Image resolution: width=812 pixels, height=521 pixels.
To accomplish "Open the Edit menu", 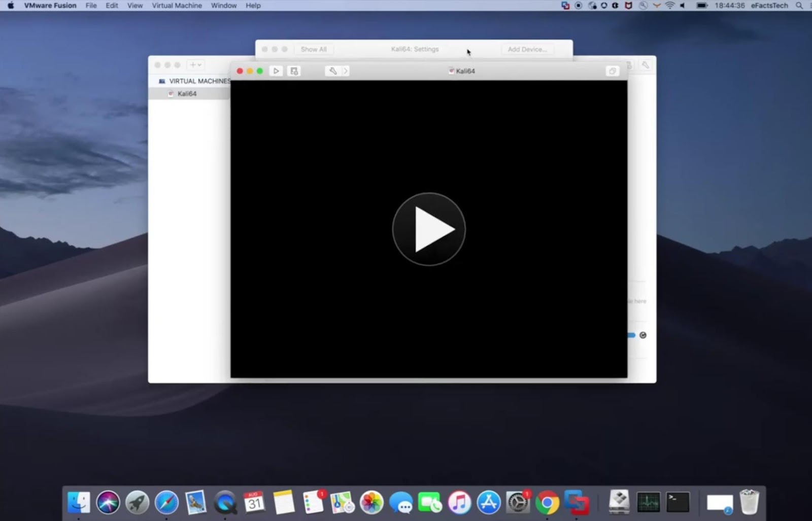I will tap(112, 6).
